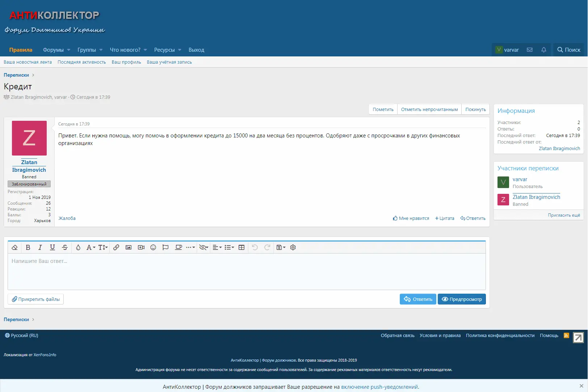Insert a table in the editor

241,247
